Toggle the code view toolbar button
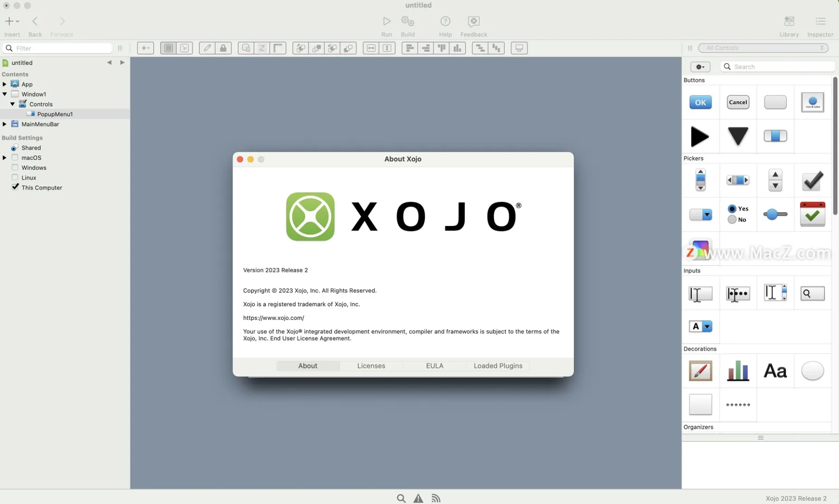 pos(185,48)
